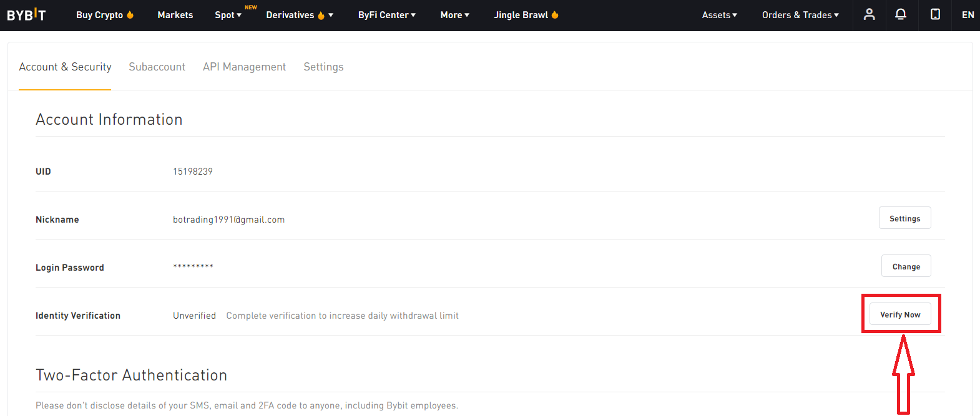The image size is (980, 416).
Task: Open the More dropdown menu
Action: click(x=454, y=15)
